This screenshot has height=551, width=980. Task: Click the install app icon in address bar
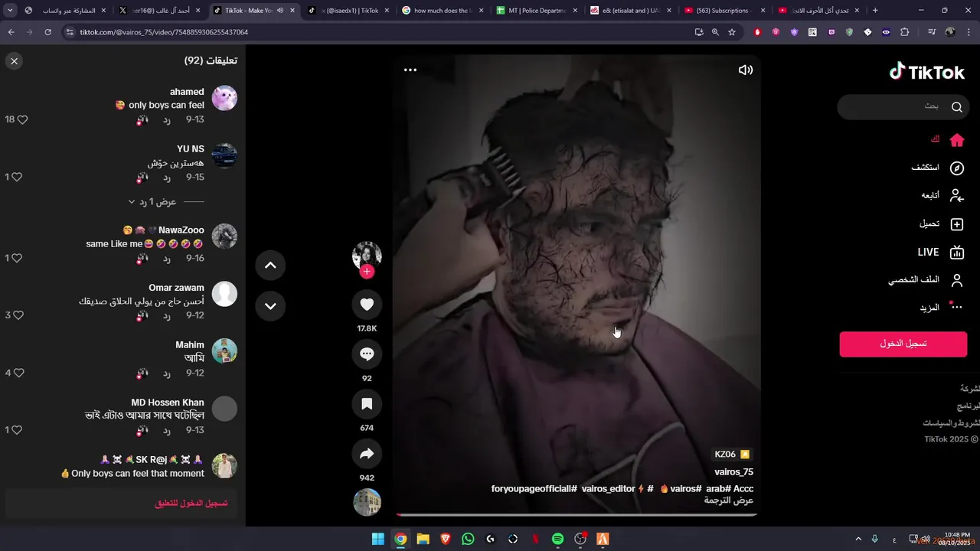point(699,32)
